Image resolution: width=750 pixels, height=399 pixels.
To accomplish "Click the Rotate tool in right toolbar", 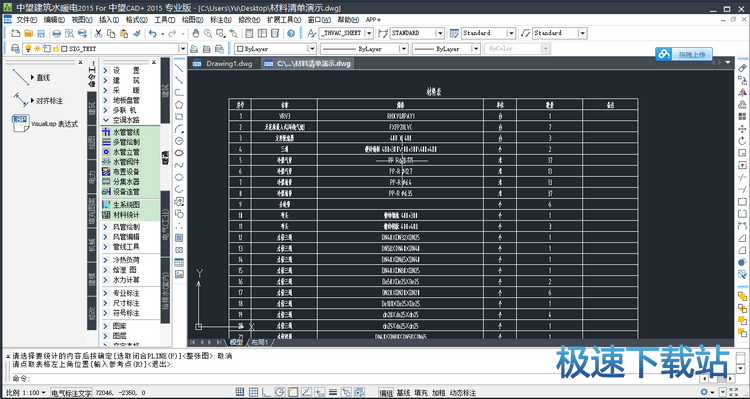I will point(742,141).
